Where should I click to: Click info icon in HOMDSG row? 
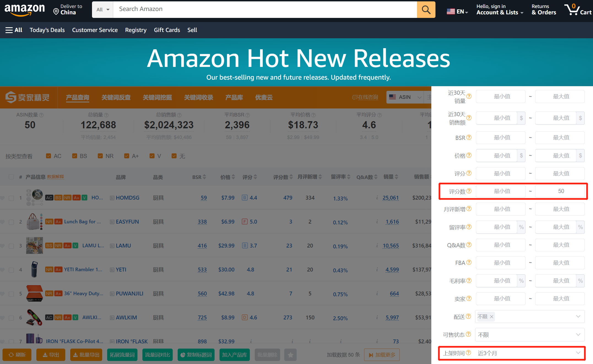pos(377,197)
